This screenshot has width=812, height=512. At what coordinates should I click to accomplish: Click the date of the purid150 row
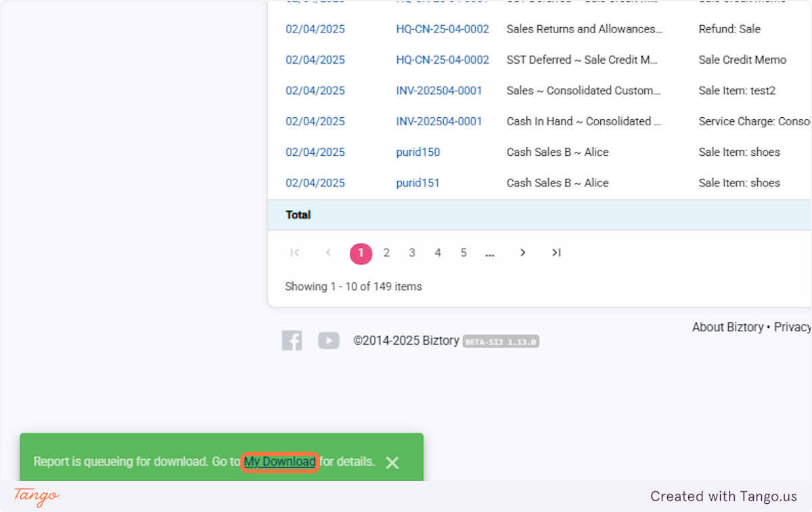(315, 152)
